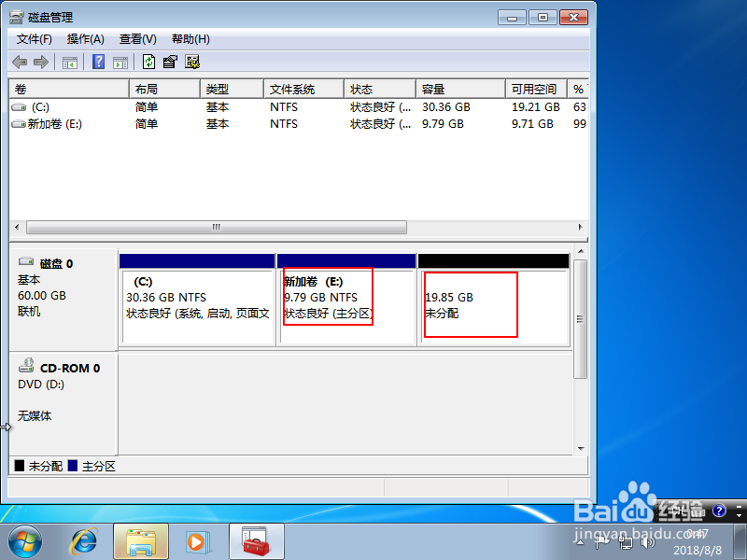Open the 文件(F) menu
The image size is (747, 560).
34,39
